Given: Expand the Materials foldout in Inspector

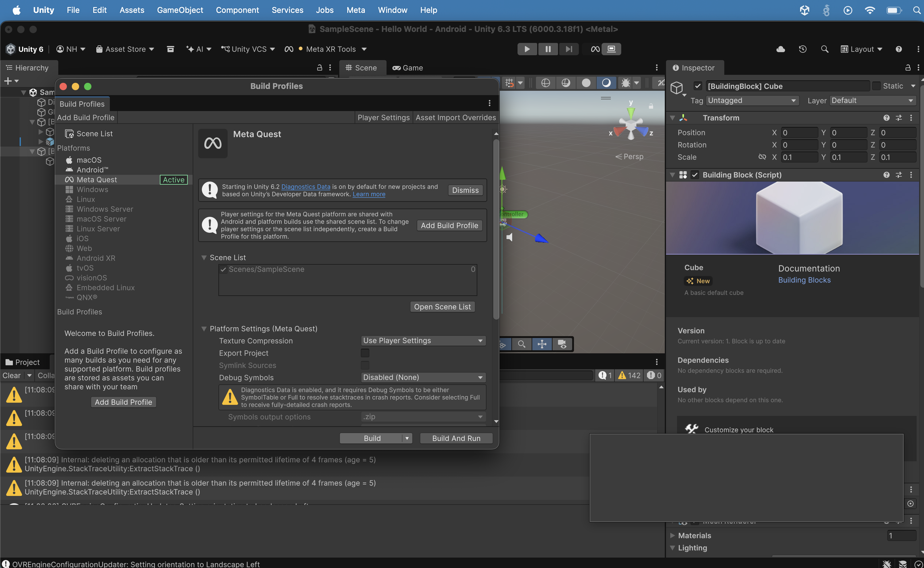Looking at the screenshot, I should tap(672, 536).
